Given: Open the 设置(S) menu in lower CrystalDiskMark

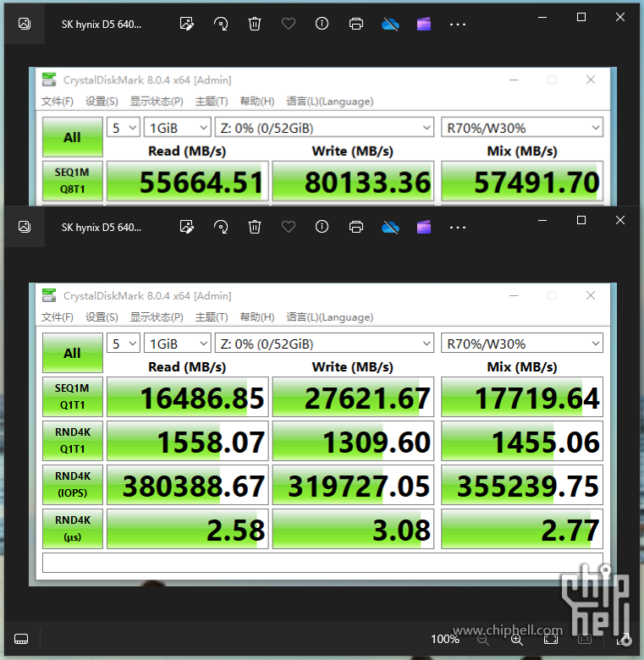Looking at the screenshot, I should click(102, 317).
